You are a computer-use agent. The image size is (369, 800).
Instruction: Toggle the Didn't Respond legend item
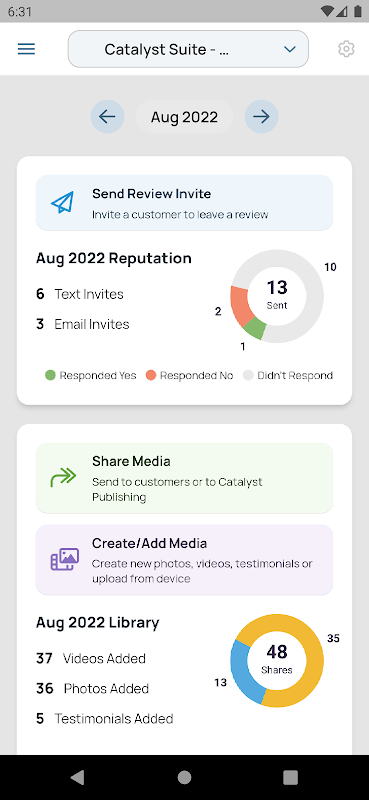tap(288, 376)
